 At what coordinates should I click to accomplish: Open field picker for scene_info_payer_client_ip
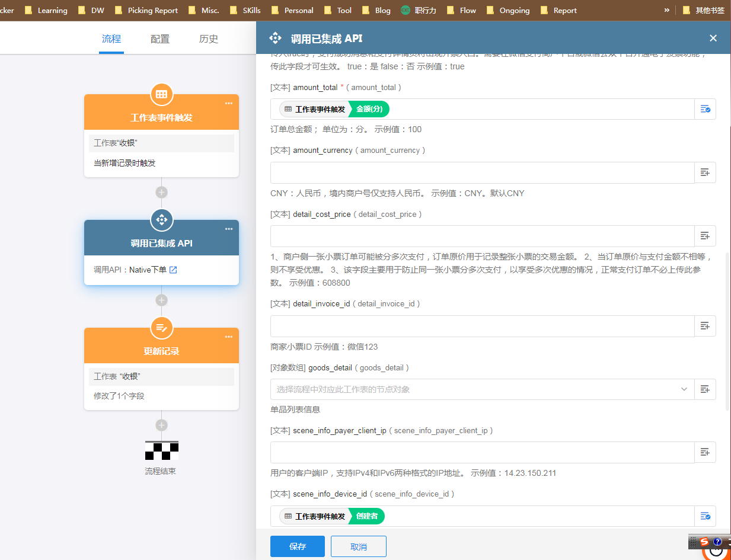click(705, 452)
